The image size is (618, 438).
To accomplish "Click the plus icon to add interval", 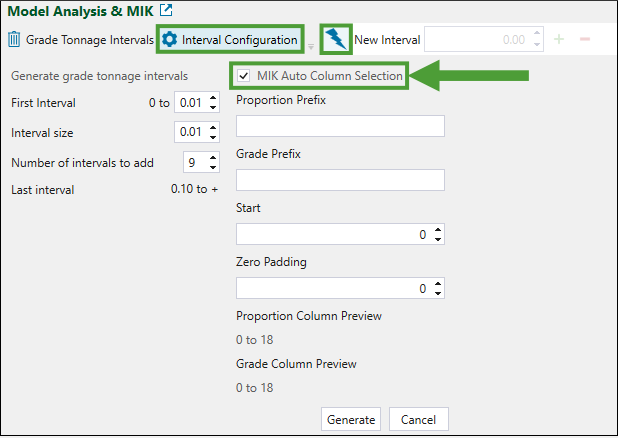I will (558, 40).
